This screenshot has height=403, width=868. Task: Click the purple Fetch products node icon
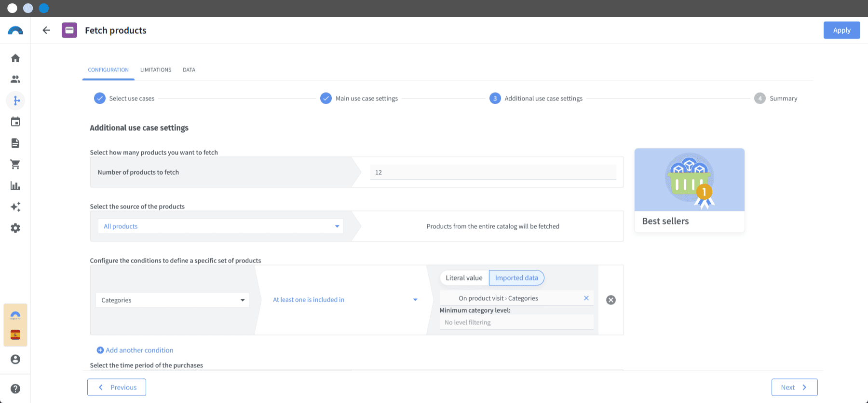(x=69, y=30)
